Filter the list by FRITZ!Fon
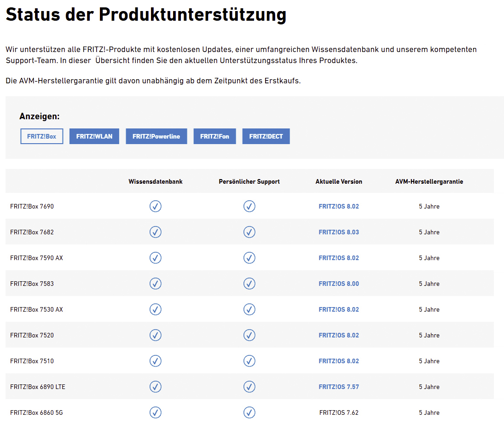This screenshot has width=504, height=424. 214,136
